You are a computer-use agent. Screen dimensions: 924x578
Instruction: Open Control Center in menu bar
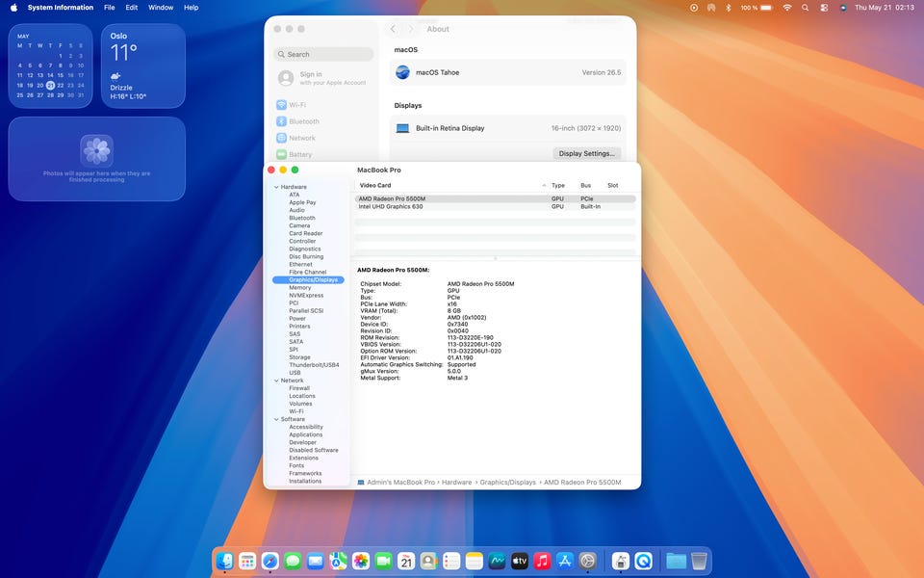tap(824, 8)
